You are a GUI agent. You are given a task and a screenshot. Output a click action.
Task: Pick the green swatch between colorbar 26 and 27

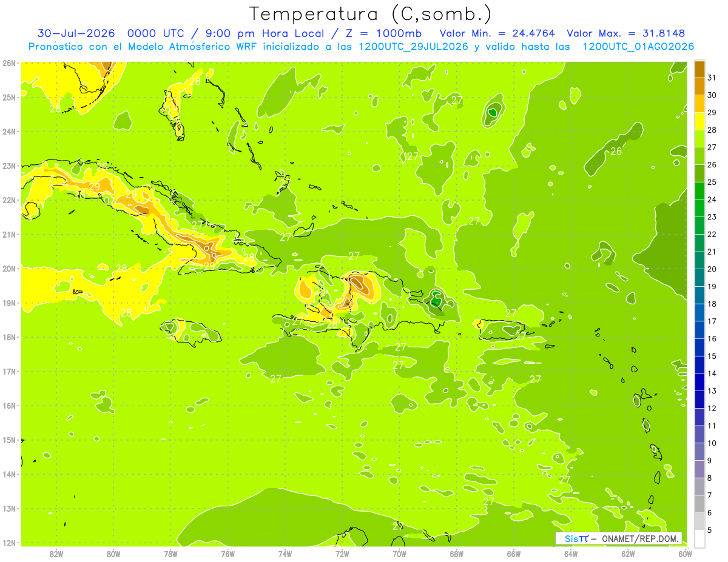pos(699,156)
